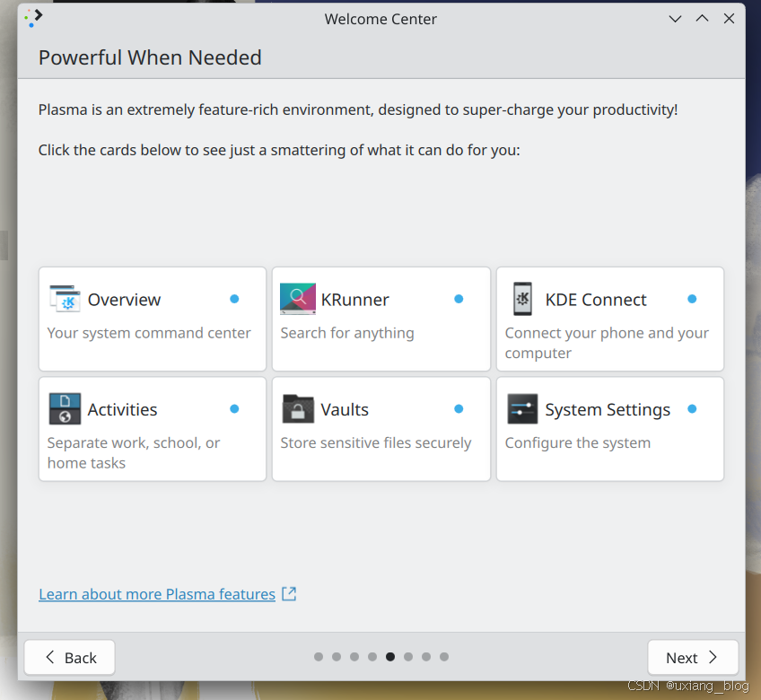
Task: Click the 'Welcome Center' window title
Action: point(380,19)
